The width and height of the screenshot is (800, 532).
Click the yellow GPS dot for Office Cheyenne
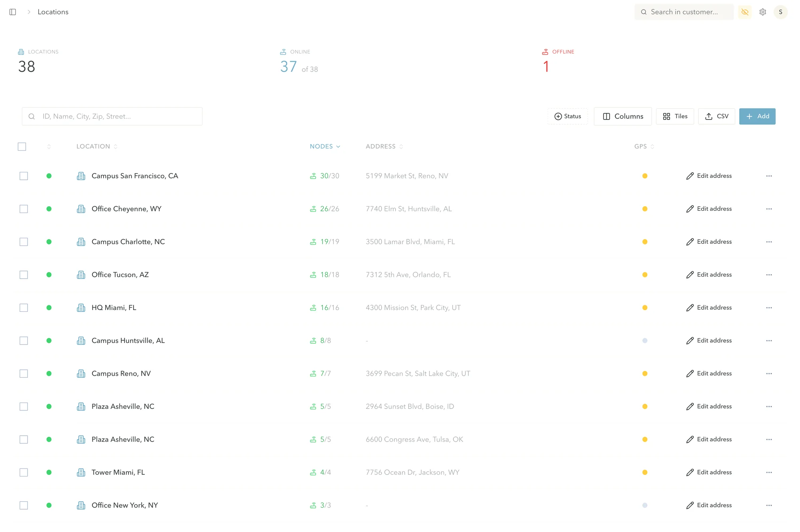645,209
